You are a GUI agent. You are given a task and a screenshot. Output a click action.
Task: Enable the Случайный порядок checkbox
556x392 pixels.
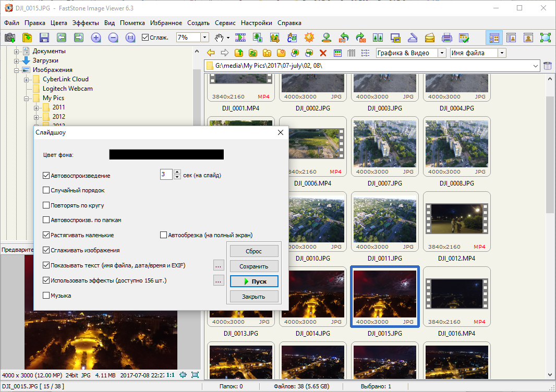point(46,190)
